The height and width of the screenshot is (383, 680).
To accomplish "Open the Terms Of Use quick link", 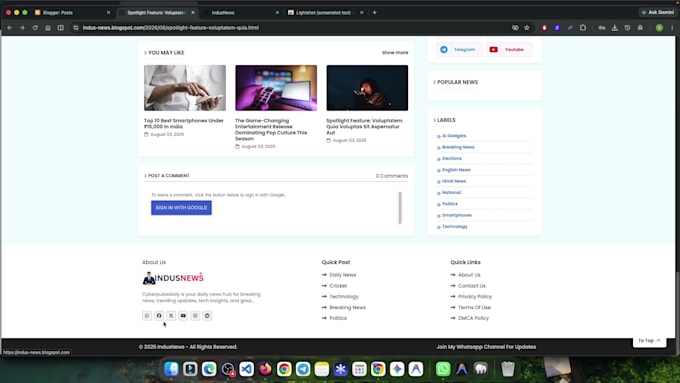I will point(474,308).
